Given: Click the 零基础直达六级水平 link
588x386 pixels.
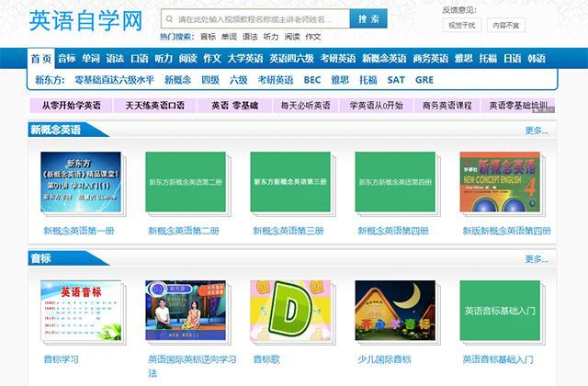Looking at the screenshot, I should 115,80.
